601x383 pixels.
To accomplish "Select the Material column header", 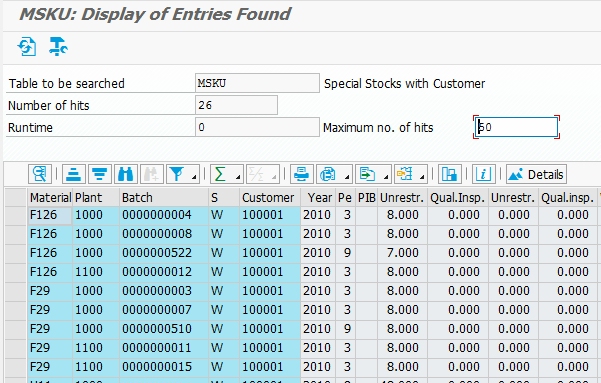I will (50, 197).
